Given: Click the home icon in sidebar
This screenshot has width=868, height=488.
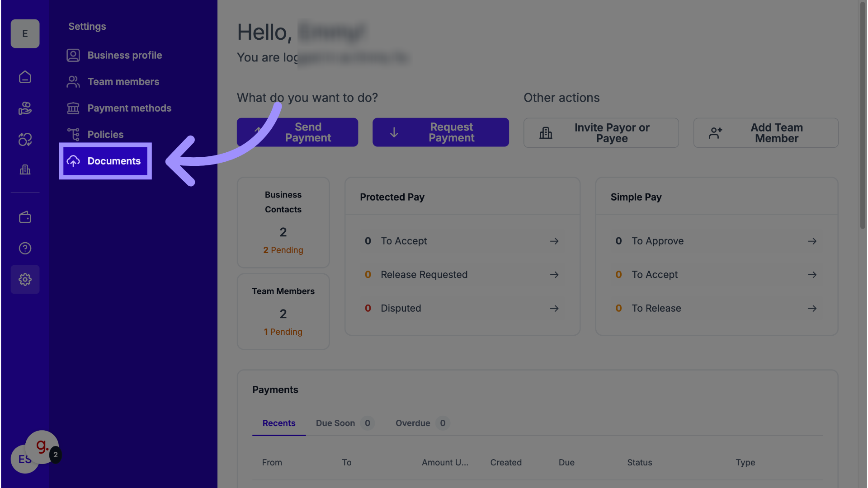Looking at the screenshot, I should tap(25, 77).
